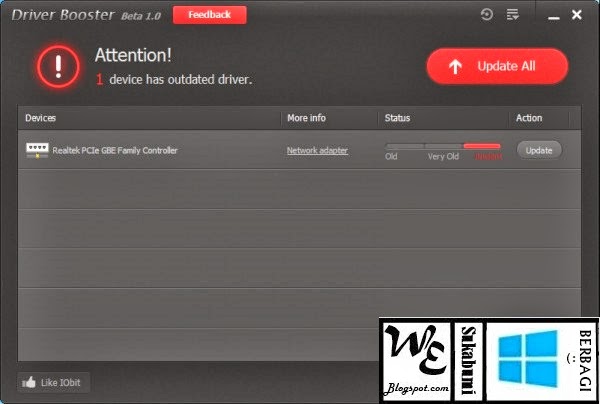Click the 'Very Old' status label
Image resolution: width=600 pixels, height=404 pixels.
[x=443, y=156]
